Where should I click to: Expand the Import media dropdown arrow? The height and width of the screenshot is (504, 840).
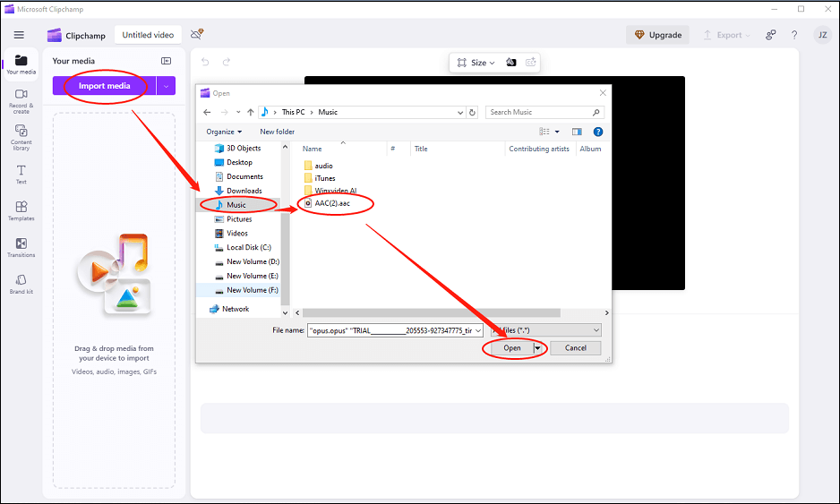click(166, 86)
